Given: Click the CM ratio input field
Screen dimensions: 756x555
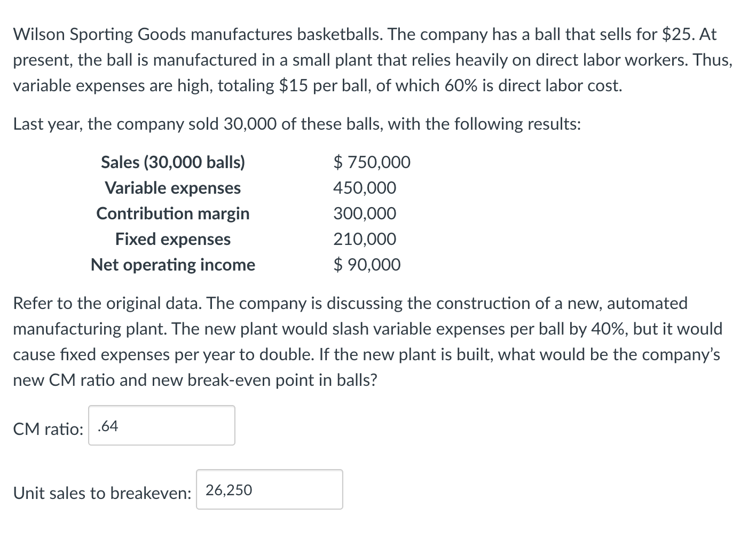Looking at the screenshot, I should click(161, 425).
